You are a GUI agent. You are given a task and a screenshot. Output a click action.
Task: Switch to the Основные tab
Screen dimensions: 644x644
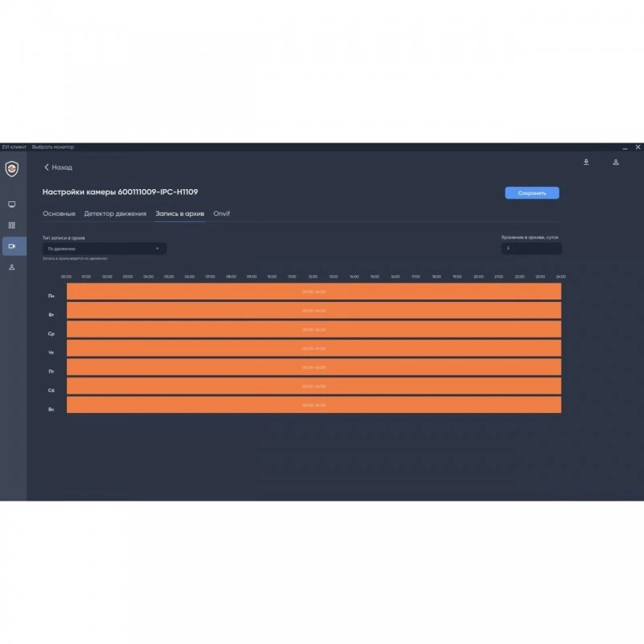(59, 213)
